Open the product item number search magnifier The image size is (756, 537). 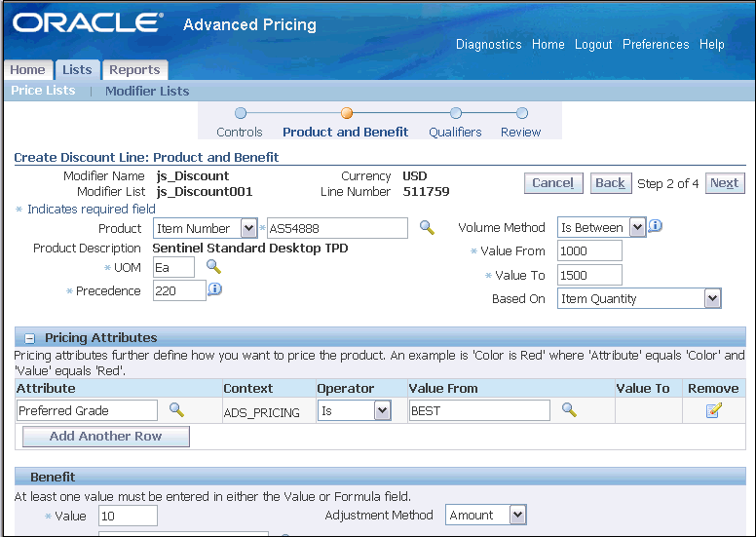(x=427, y=227)
